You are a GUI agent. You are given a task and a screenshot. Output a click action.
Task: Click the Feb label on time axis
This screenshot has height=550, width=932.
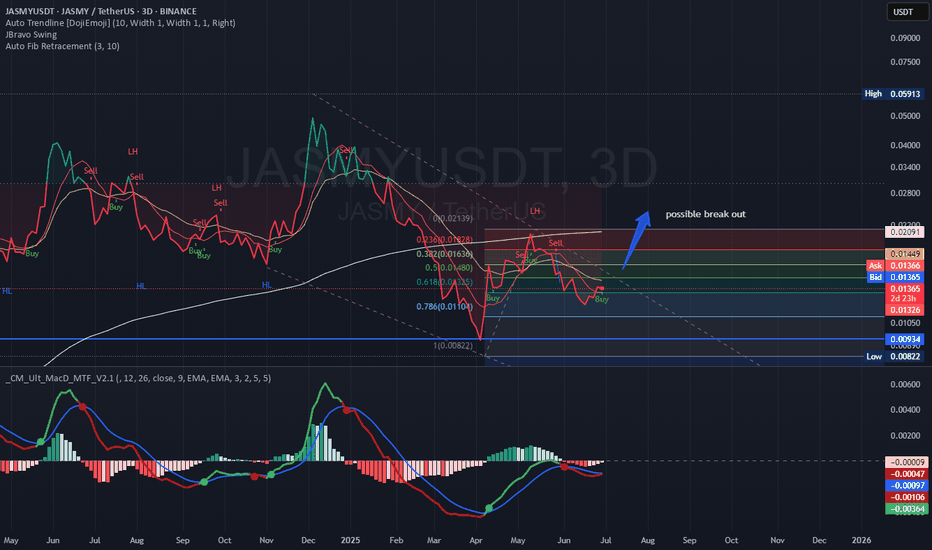coord(396,540)
